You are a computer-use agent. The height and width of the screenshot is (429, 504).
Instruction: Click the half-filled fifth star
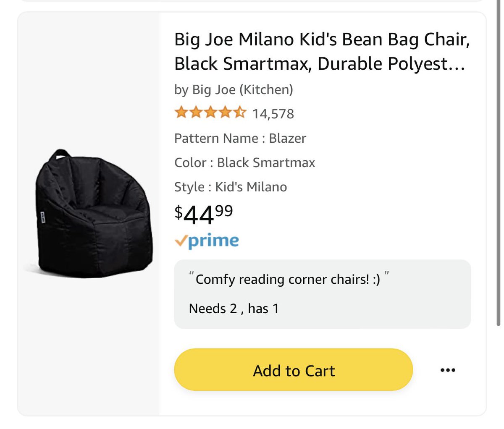(239, 112)
